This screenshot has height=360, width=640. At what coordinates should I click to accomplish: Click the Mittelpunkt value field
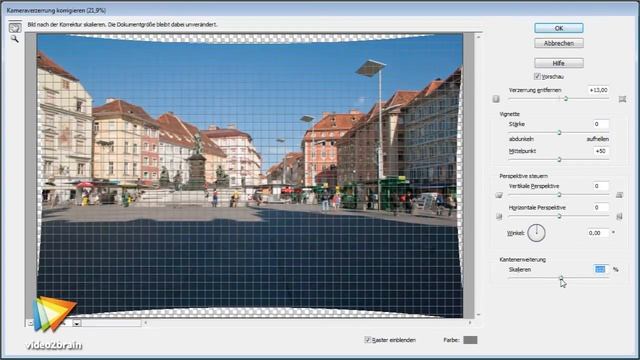point(601,151)
